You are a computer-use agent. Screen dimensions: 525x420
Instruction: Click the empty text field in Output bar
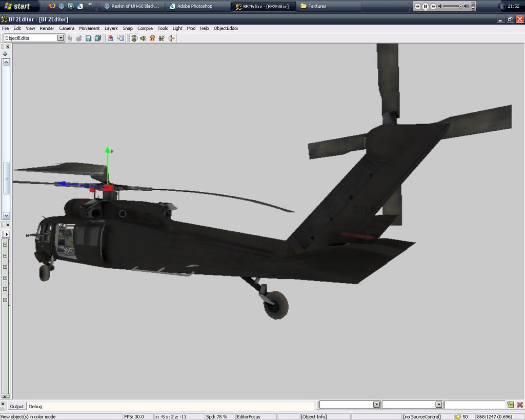(475, 405)
